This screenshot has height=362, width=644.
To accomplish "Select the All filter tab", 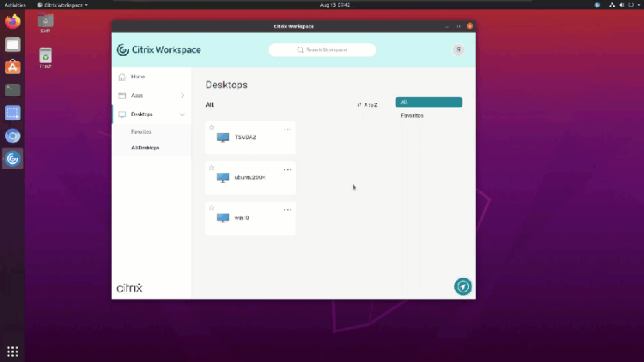I will pyautogui.click(x=428, y=102).
